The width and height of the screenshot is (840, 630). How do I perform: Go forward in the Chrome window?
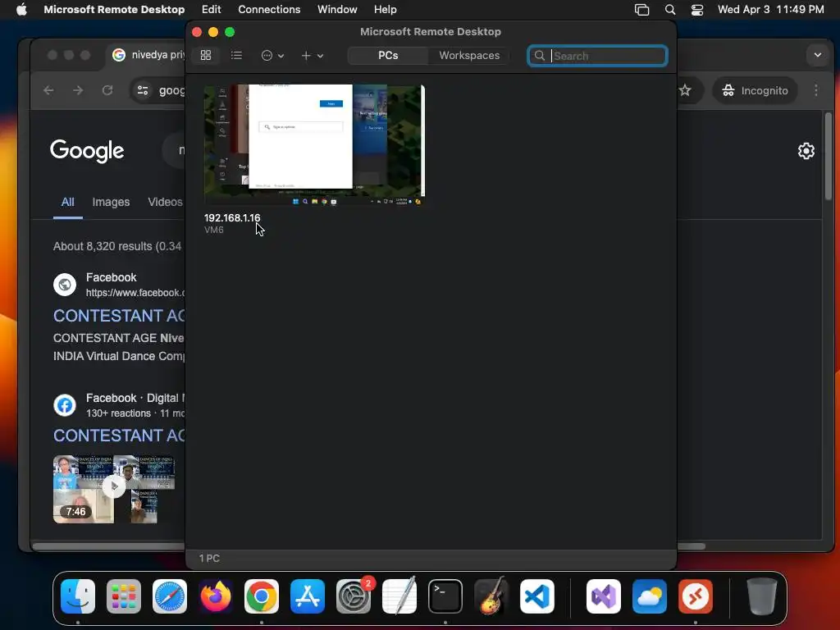tap(78, 90)
